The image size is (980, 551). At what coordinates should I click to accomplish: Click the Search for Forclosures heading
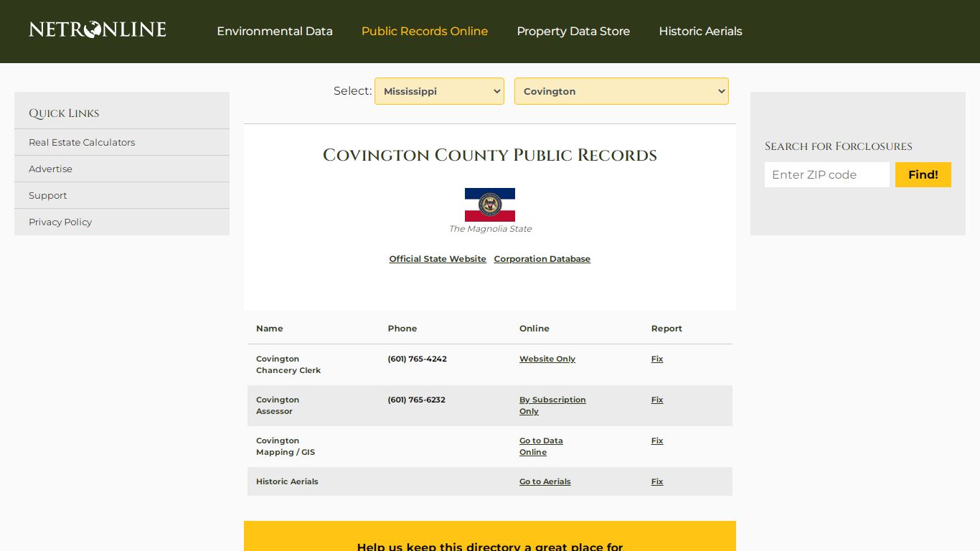[x=839, y=146]
